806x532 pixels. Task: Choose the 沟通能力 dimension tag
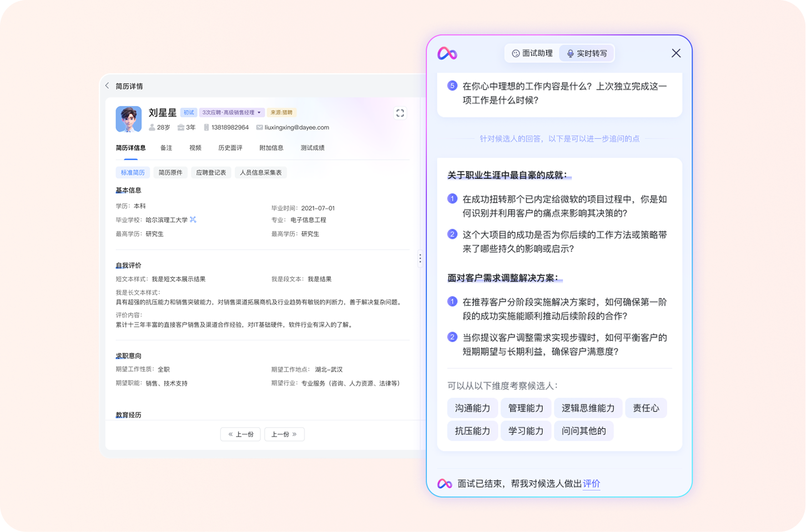coord(472,408)
